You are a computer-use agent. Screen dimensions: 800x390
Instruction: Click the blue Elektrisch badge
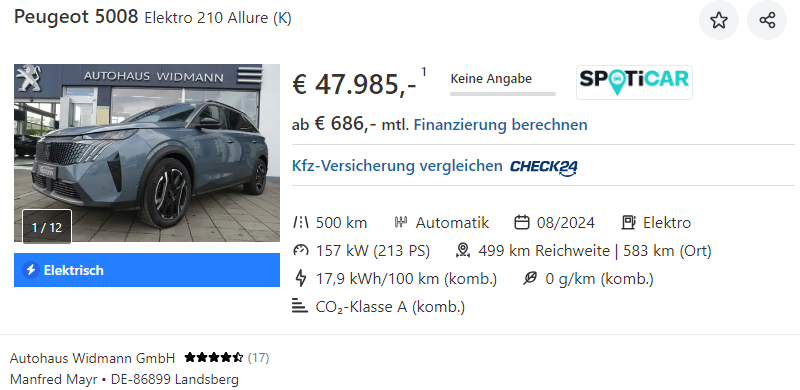pyautogui.click(x=147, y=270)
